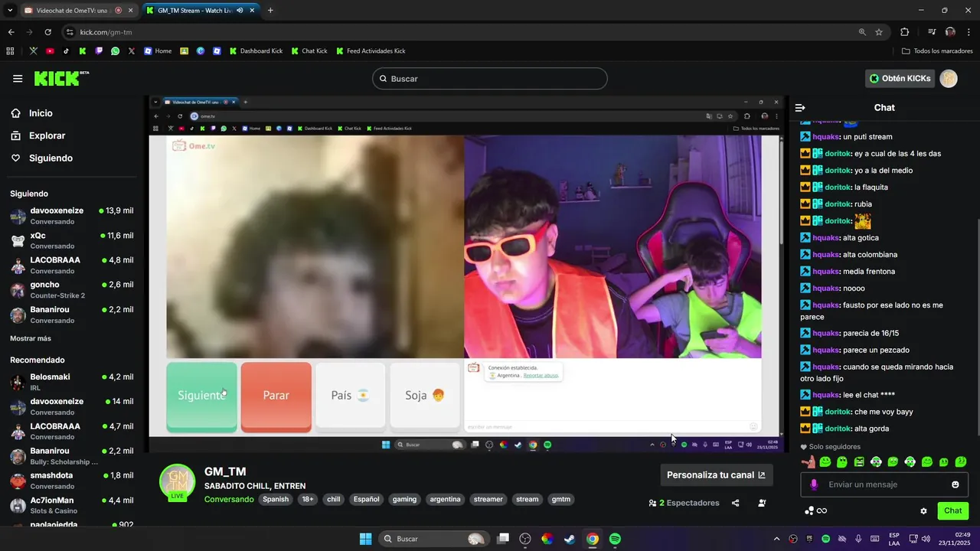Click the address bar showing kick.com/gm-tm
Viewport: 980px width, 551px height.
(x=459, y=32)
